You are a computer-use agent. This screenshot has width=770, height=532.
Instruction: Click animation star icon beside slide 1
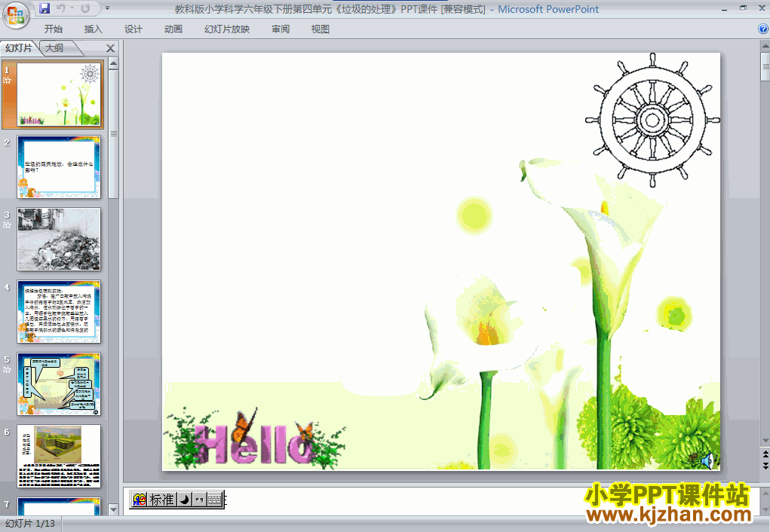(x=7, y=80)
